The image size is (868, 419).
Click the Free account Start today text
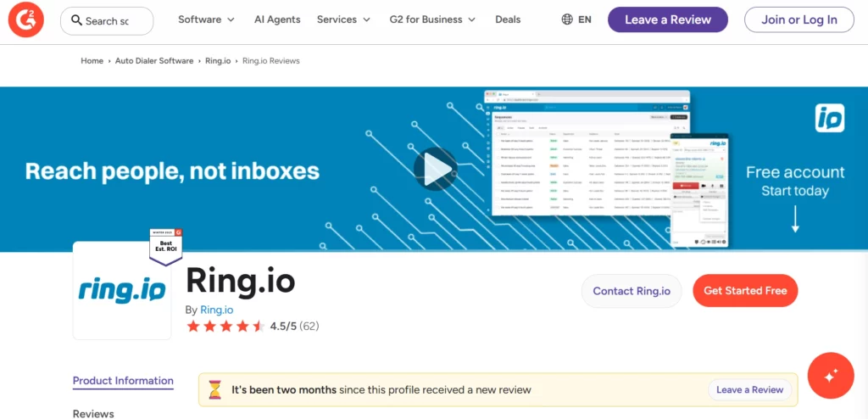(795, 182)
